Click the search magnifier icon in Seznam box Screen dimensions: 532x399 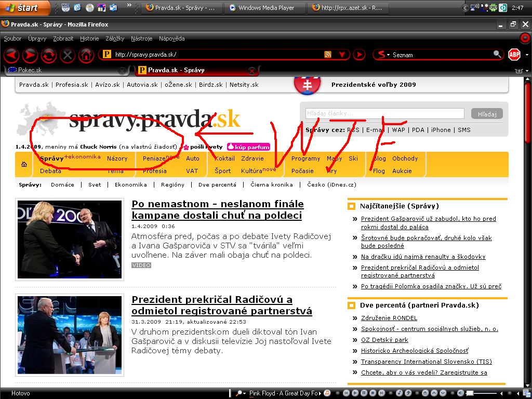click(497, 54)
